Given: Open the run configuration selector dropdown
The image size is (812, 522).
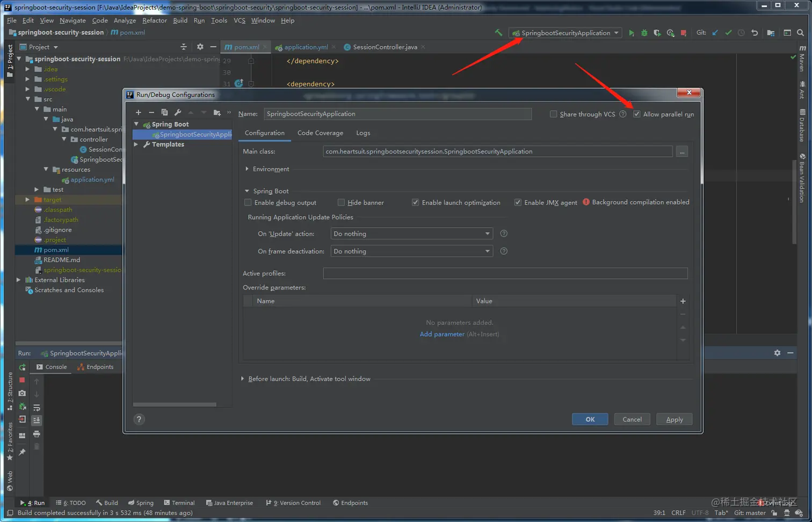Looking at the screenshot, I should pyautogui.click(x=566, y=33).
